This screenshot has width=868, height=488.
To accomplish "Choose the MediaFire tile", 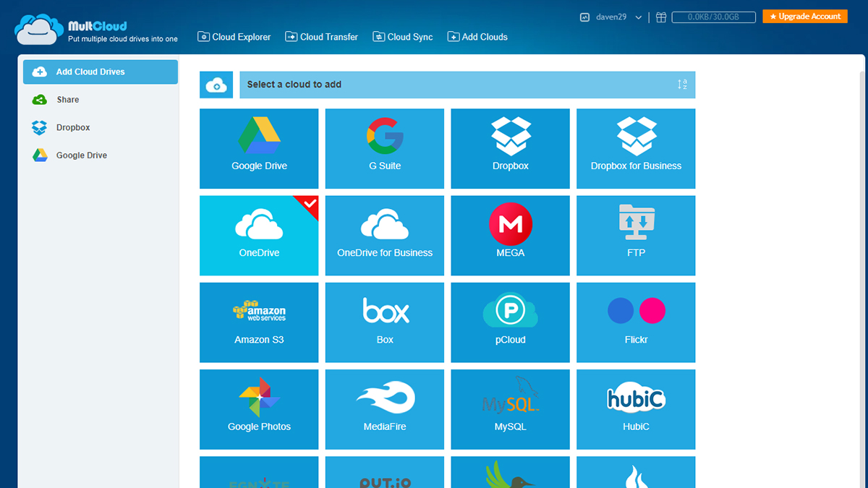I will (x=385, y=409).
